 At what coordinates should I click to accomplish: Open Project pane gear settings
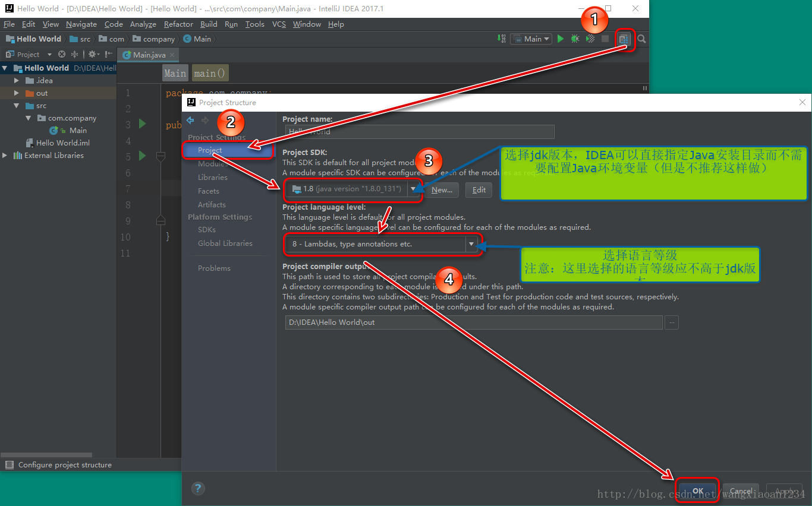tap(93, 54)
